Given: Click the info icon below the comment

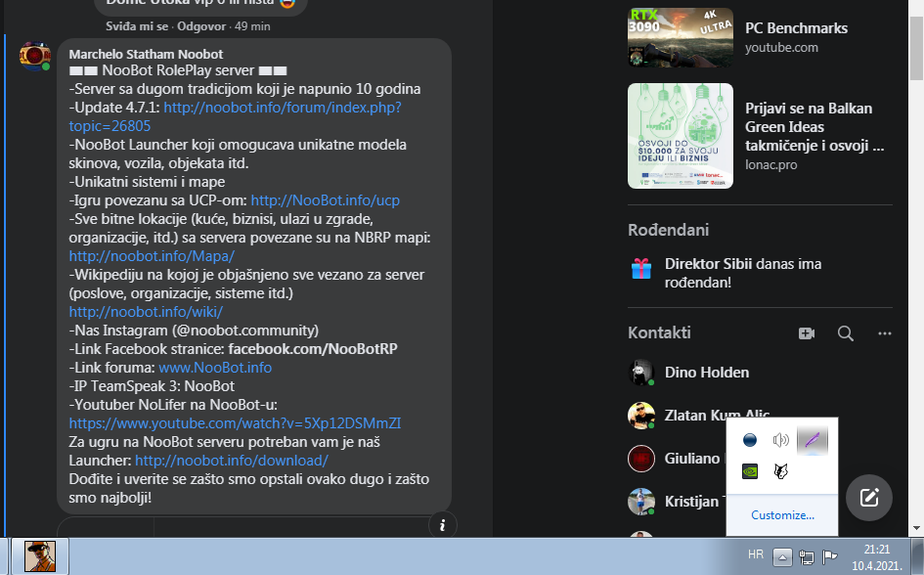Looking at the screenshot, I should 443,525.
